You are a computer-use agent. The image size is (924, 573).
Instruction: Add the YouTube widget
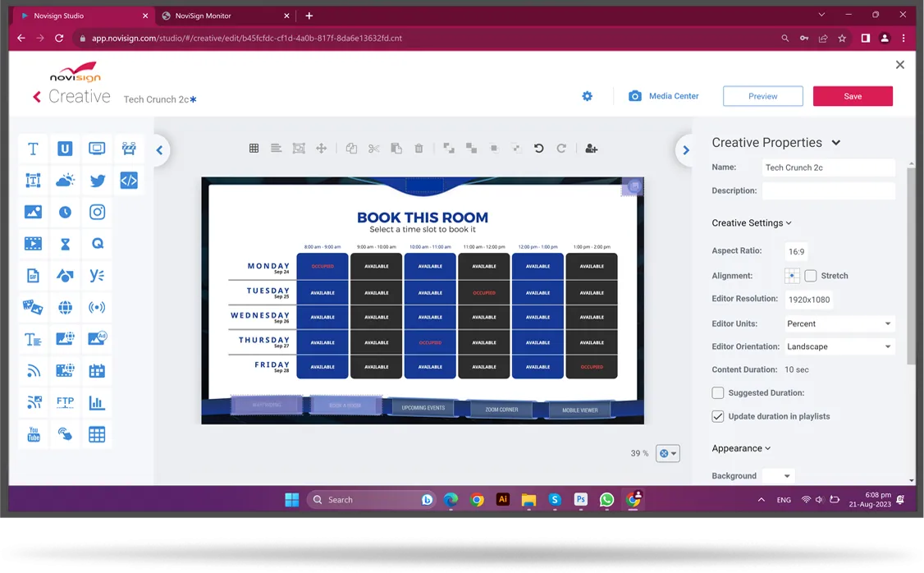33,434
